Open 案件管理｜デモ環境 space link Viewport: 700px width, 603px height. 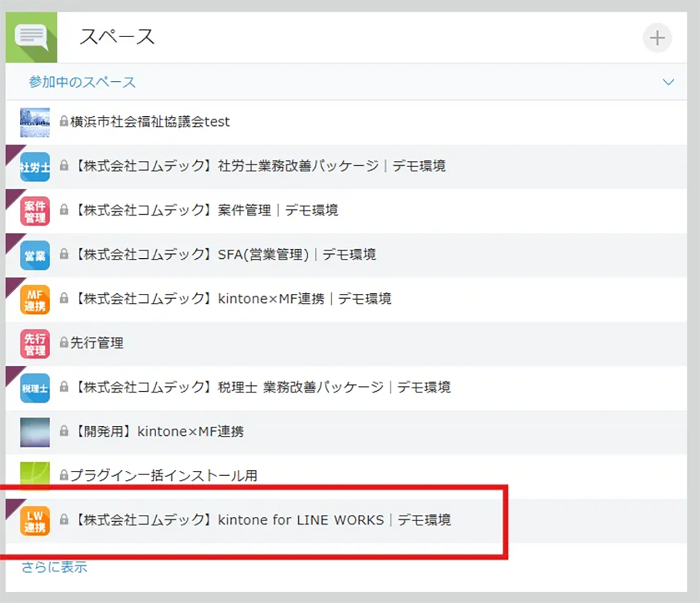206,210
